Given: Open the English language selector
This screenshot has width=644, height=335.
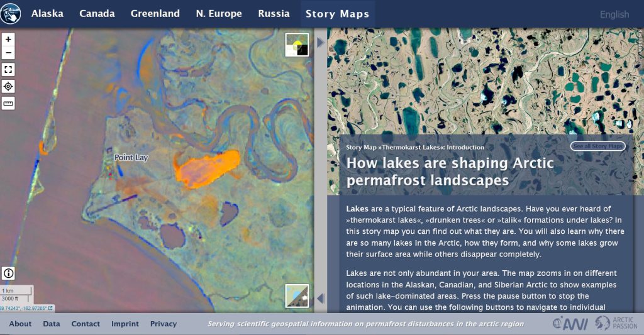Looking at the screenshot, I should click(614, 14).
